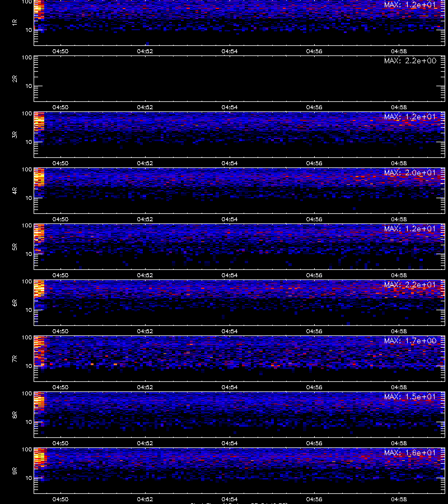
Task: Click the 100 y-axis tick label of panel 4R
Action: (x=27, y=169)
